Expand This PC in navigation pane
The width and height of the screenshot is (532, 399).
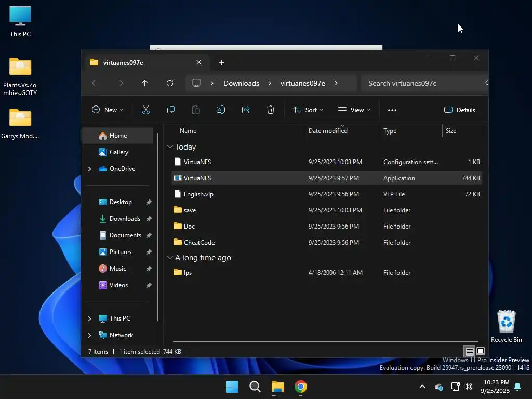pos(89,318)
